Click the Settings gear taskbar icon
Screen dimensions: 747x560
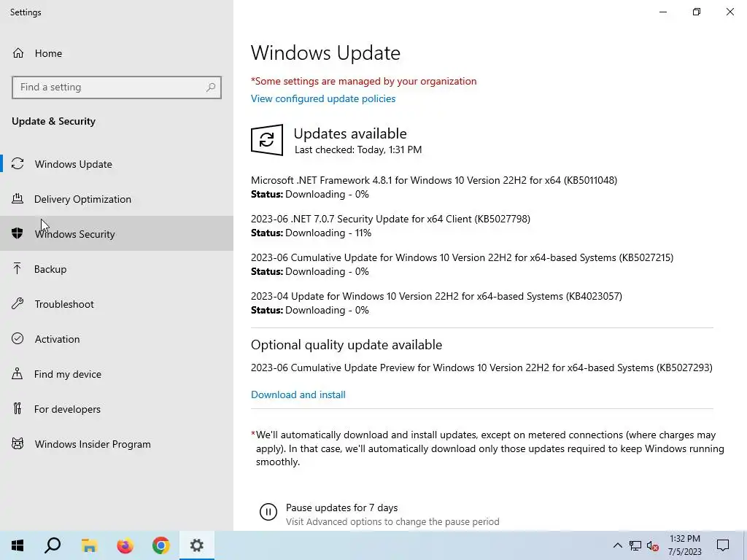197,545
